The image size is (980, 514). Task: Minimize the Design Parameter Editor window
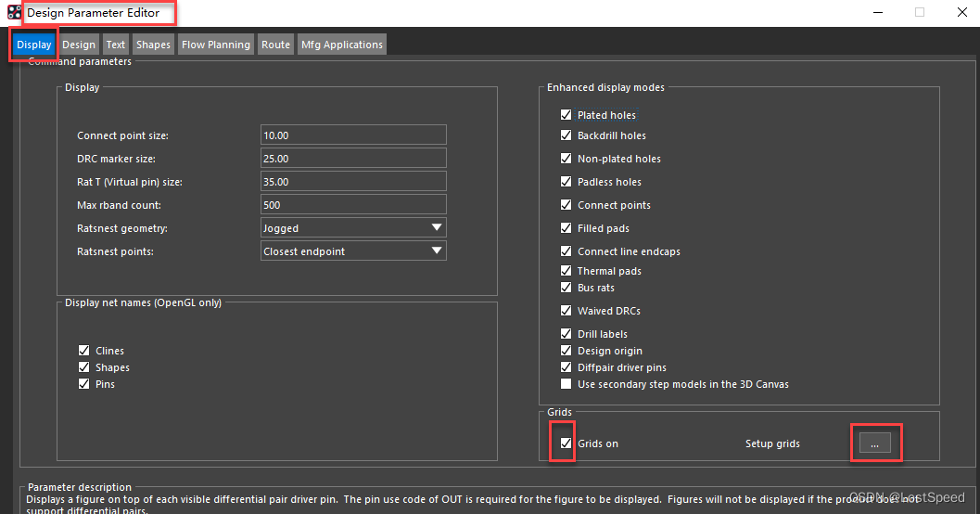pos(877,12)
